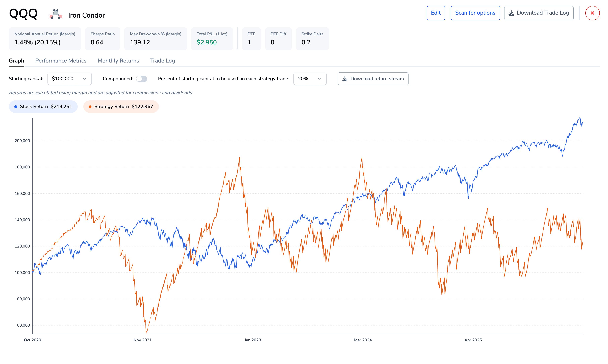Switch to the Graph tab

16,61
